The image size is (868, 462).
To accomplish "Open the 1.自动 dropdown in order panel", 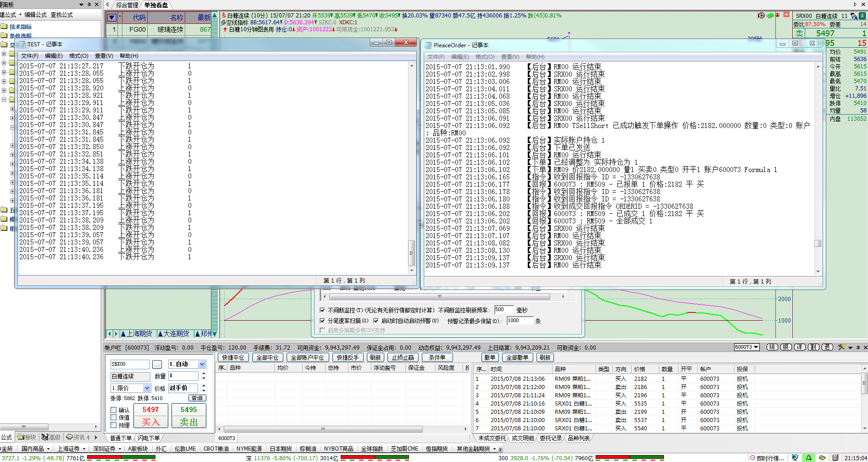I will (202, 364).
